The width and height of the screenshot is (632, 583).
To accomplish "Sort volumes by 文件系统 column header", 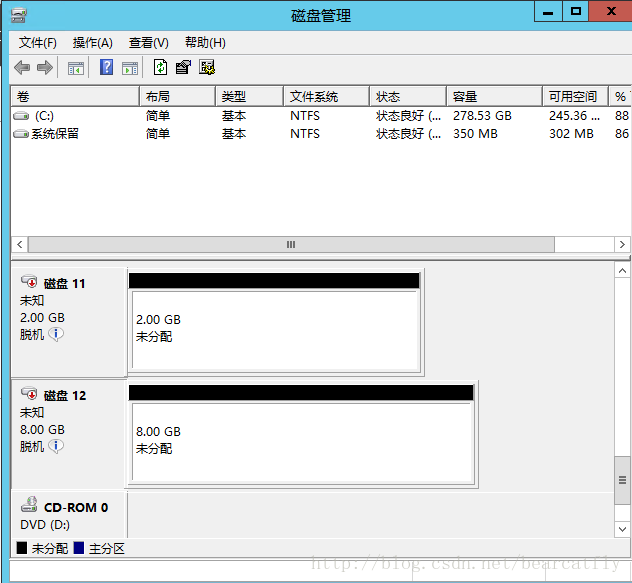I will click(x=314, y=97).
